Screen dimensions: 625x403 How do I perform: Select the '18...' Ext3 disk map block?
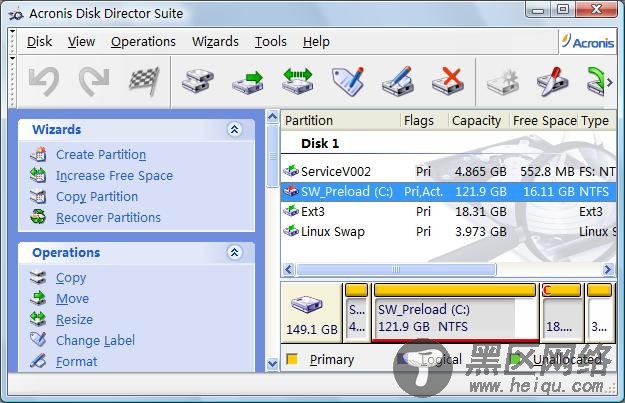[x=561, y=312]
